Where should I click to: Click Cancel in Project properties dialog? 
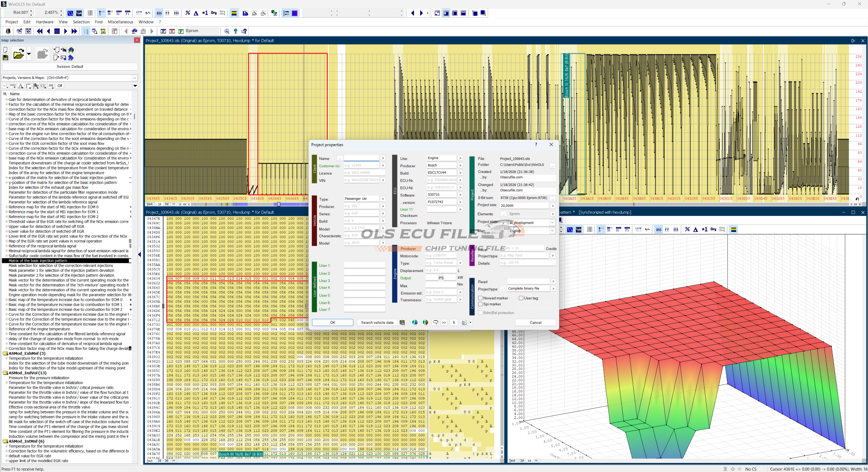[535, 322]
